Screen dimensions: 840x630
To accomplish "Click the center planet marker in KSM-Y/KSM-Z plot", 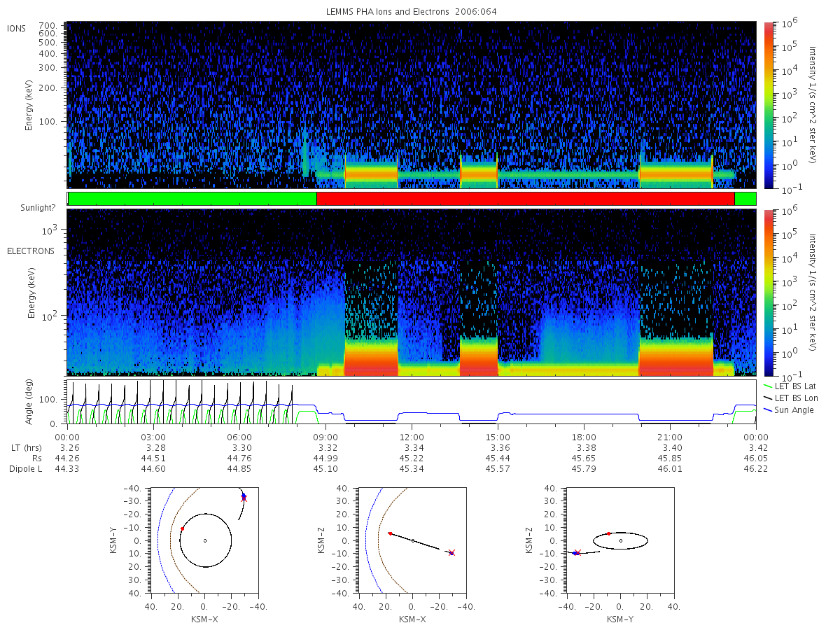I will tap(621, 540).
